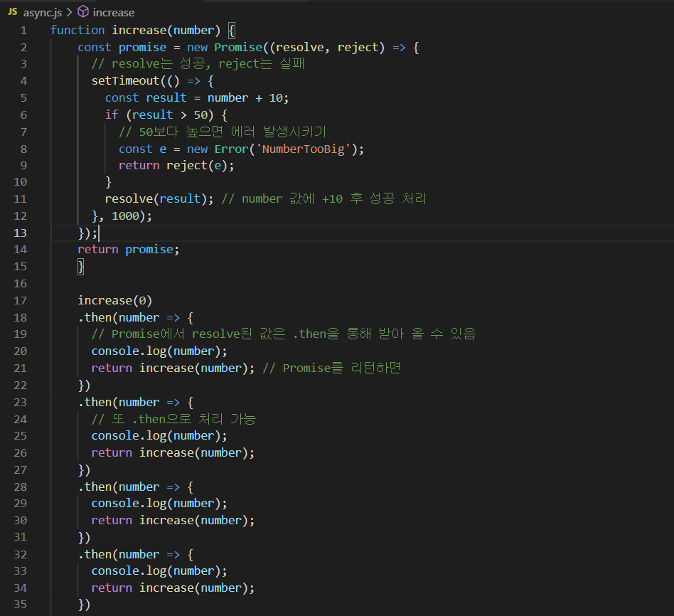Click the 'if' keyword on line 6

click(112, 115)
